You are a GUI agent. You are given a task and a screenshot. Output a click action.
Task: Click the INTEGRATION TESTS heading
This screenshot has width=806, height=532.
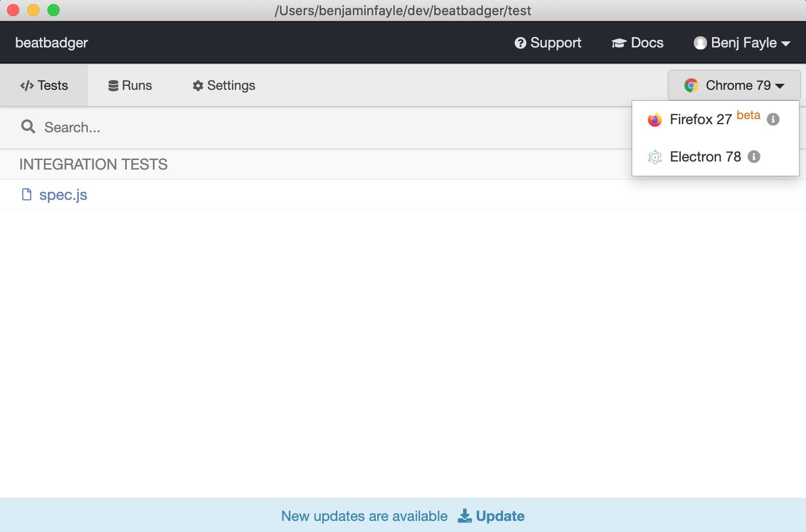click(93, 165)
